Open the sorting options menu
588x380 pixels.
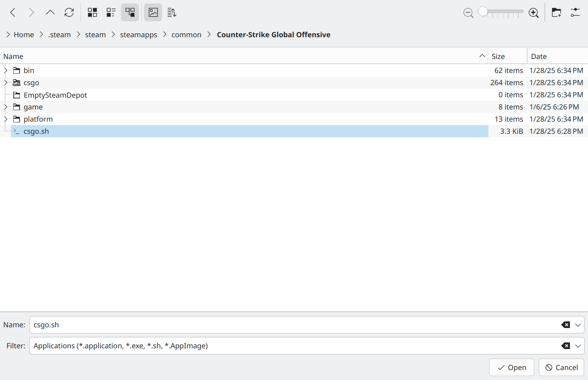click(x=172, y=13)
